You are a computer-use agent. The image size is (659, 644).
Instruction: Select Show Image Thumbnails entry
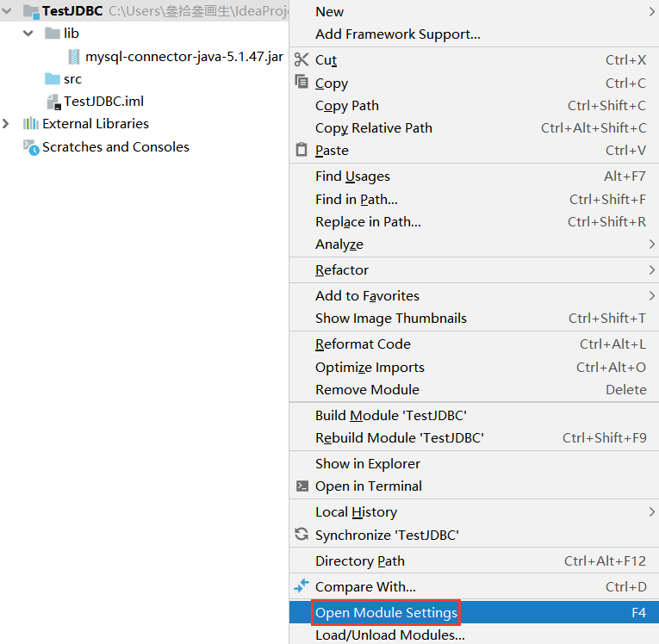click(474, 318)
